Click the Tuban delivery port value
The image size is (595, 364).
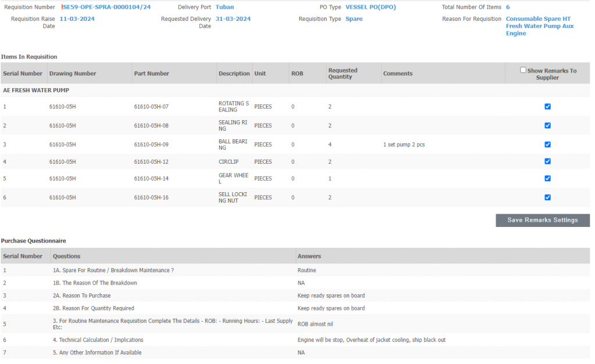point(225,7)
